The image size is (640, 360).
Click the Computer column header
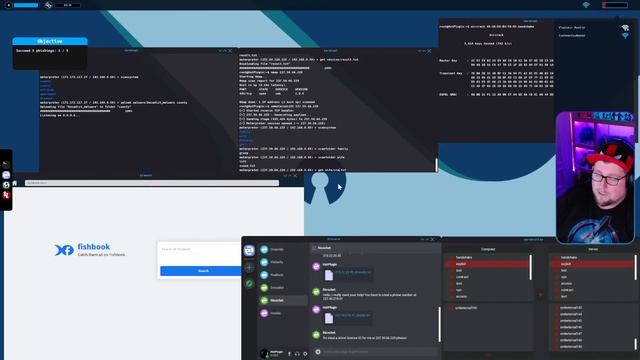(x=488, y=249)
